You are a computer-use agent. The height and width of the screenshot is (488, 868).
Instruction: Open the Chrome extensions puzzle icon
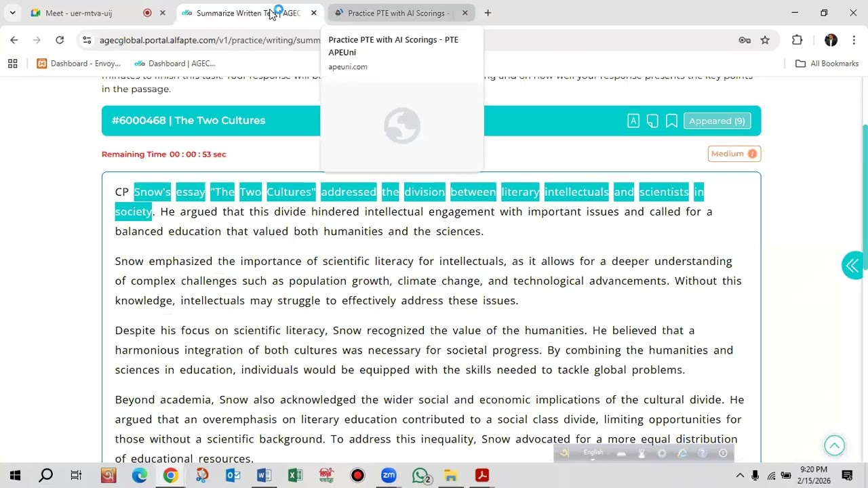(x=797, y=40)
